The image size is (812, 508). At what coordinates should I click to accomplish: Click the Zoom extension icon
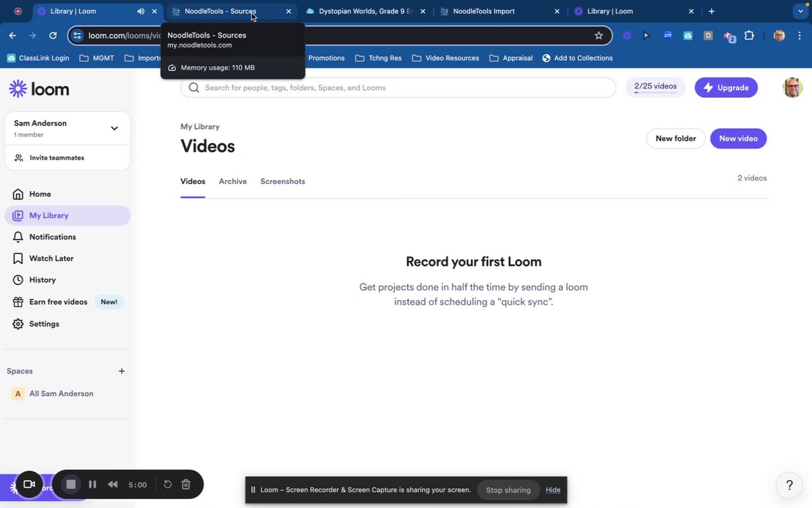coord(667,36)
